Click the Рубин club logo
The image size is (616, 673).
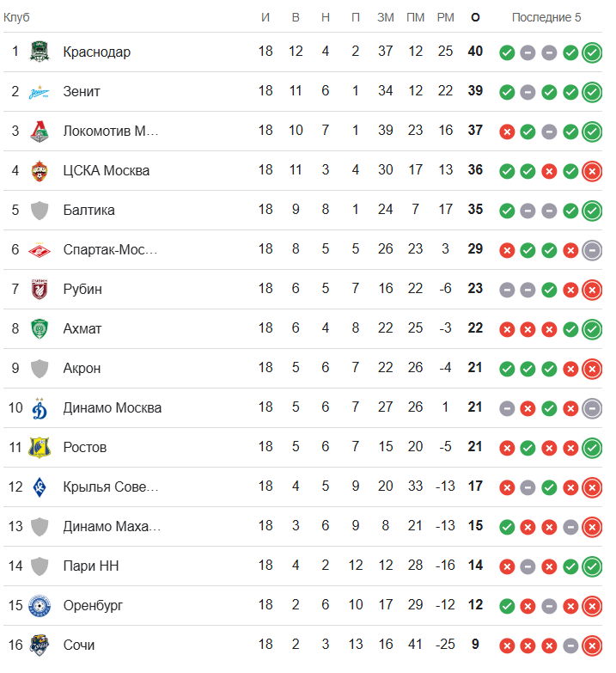[x=40, y=289]
